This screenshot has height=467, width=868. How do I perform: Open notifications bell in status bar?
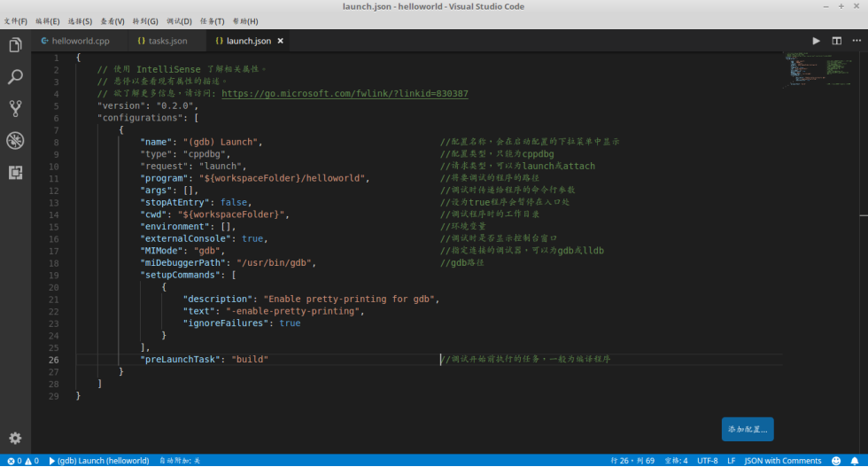point(855,461)
